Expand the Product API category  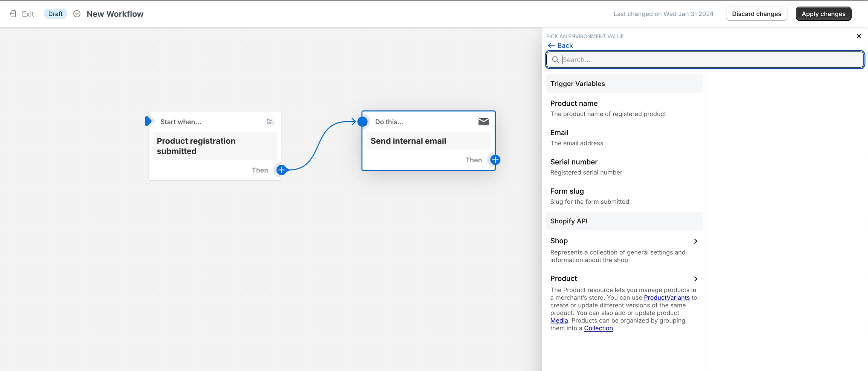tap(623, 279)
